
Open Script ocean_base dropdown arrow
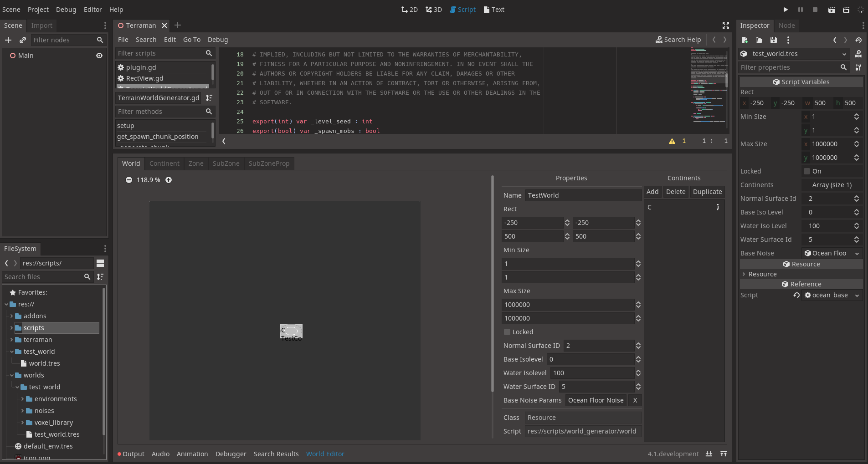point(857,295)
